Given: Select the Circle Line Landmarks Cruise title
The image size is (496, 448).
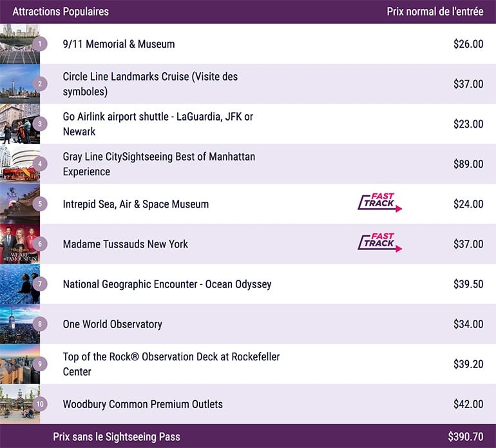Looking at the screenshot, I should tap(150, 84).
